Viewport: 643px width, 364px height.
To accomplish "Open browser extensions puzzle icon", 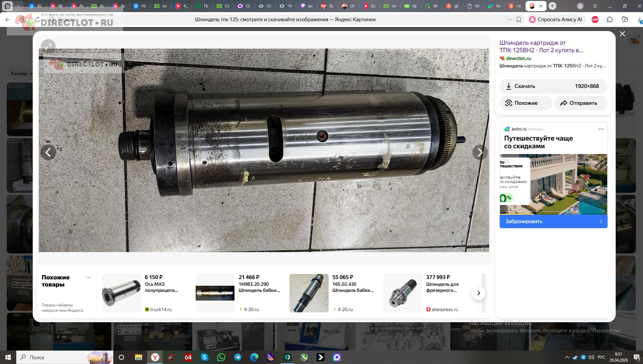I will [x=610, y=20].
